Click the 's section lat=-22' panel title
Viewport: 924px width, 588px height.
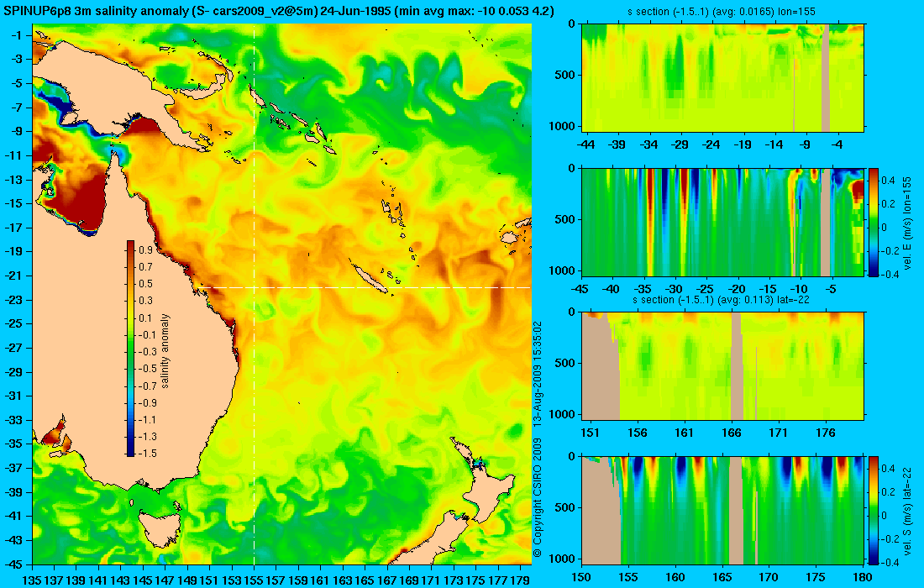pyautogui.click(x=722, y=299)
